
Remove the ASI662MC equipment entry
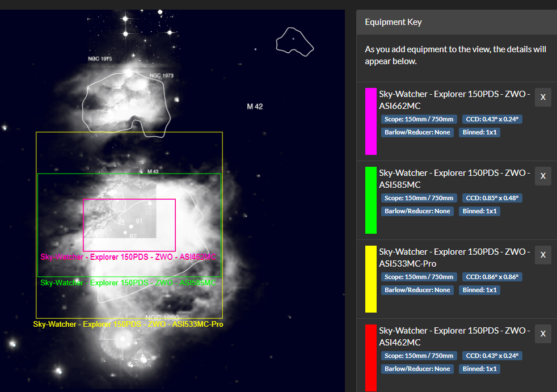pos(543,98)
